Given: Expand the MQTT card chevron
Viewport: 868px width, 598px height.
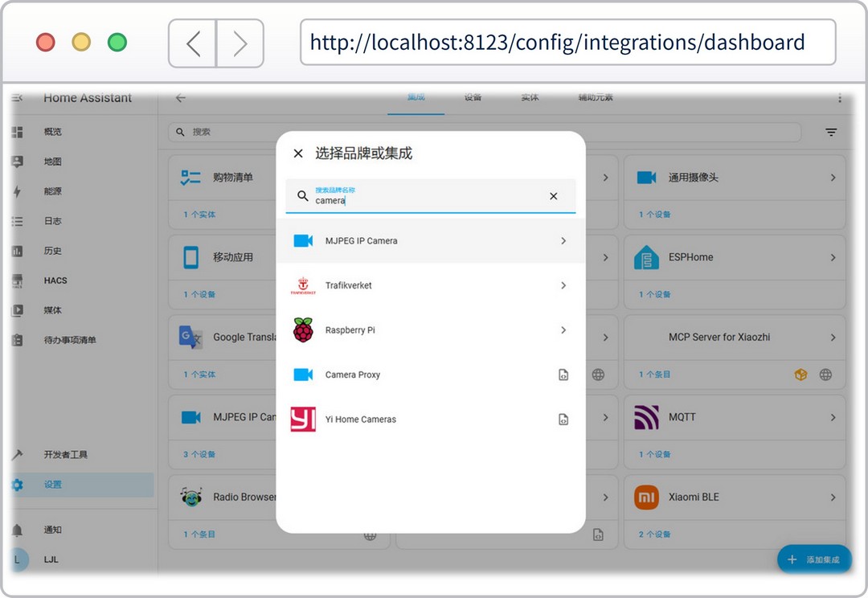Looking at the screenshot, I should click(x=833, y=417).
